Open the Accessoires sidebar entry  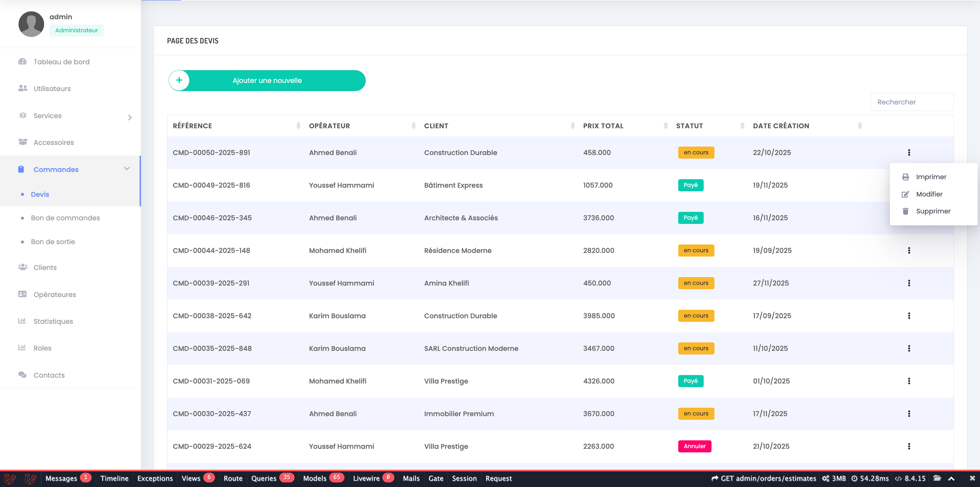[54, 142]
